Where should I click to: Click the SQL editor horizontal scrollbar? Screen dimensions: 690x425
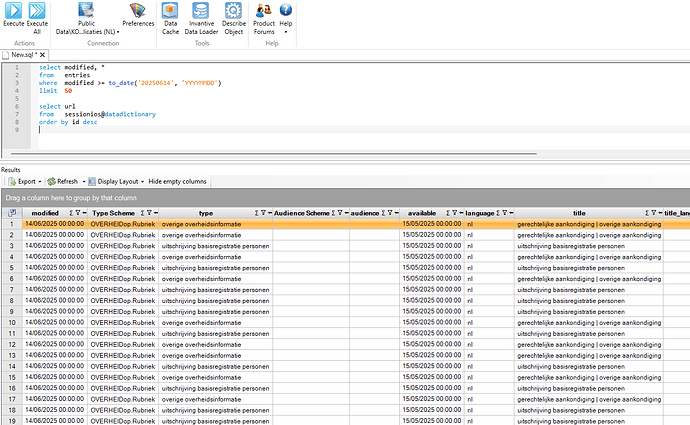click(274, 154)
